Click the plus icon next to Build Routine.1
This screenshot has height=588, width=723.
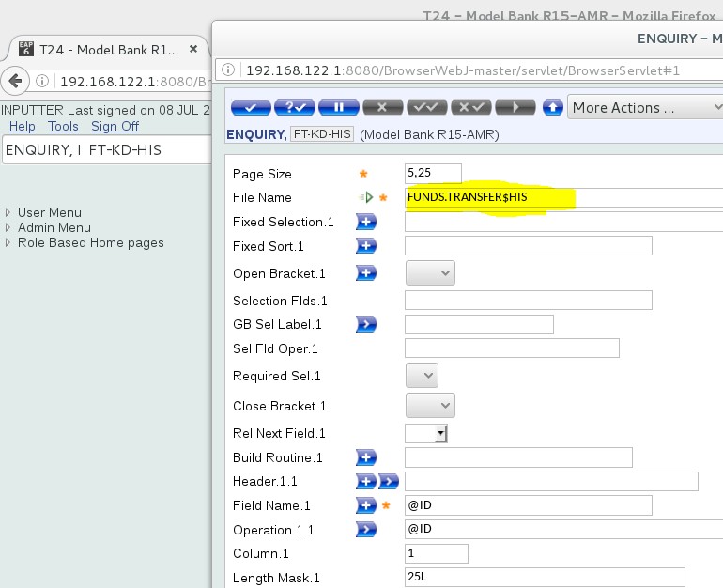click(365, 457)
